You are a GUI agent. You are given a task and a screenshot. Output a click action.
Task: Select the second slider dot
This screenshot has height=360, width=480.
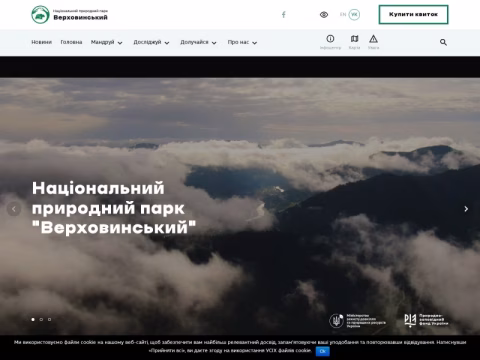[x=41, y=319]
